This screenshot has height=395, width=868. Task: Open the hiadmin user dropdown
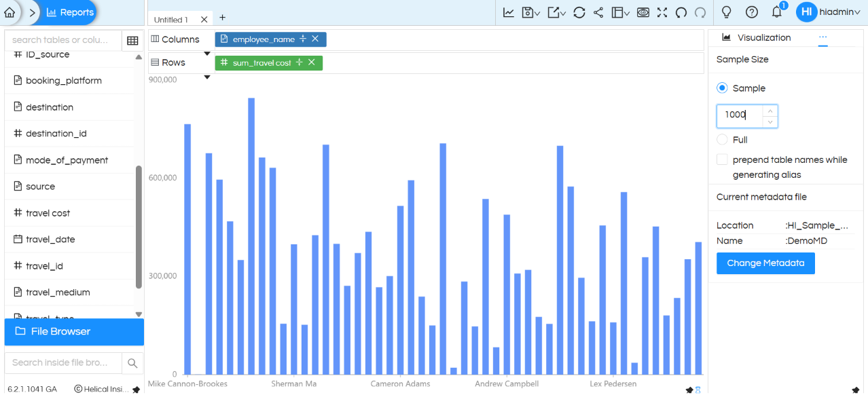[x=840, y=12]
